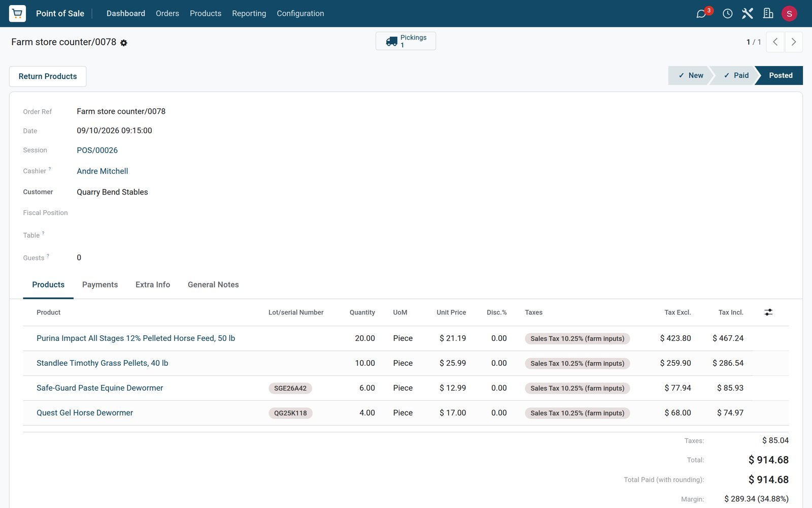
Task: Click the Return Products button
Action: 48,76
